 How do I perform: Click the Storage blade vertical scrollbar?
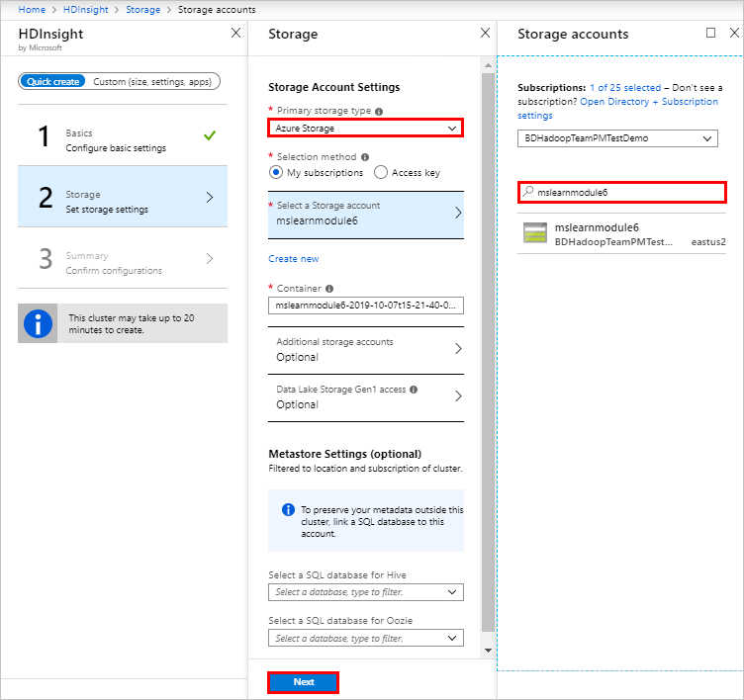point(488,352)
